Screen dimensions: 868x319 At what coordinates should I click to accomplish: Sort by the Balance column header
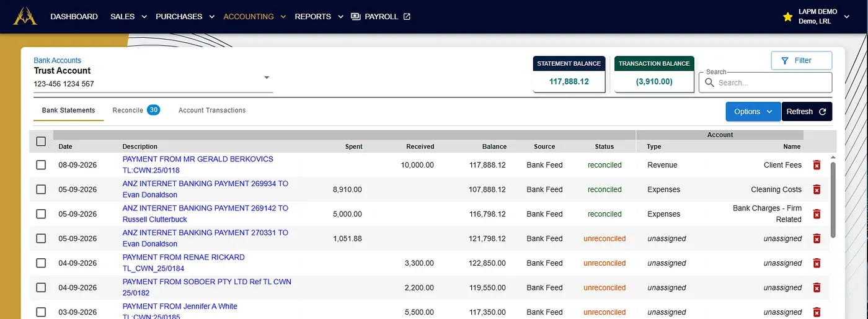[494, 146]
